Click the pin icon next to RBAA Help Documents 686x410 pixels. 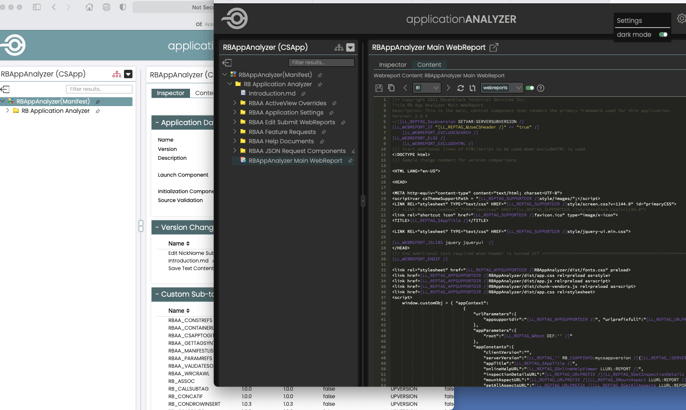tap(322, 141)
